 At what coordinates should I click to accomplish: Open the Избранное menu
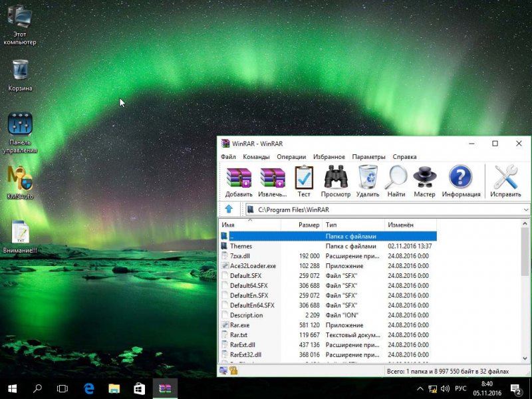point(329,157)
